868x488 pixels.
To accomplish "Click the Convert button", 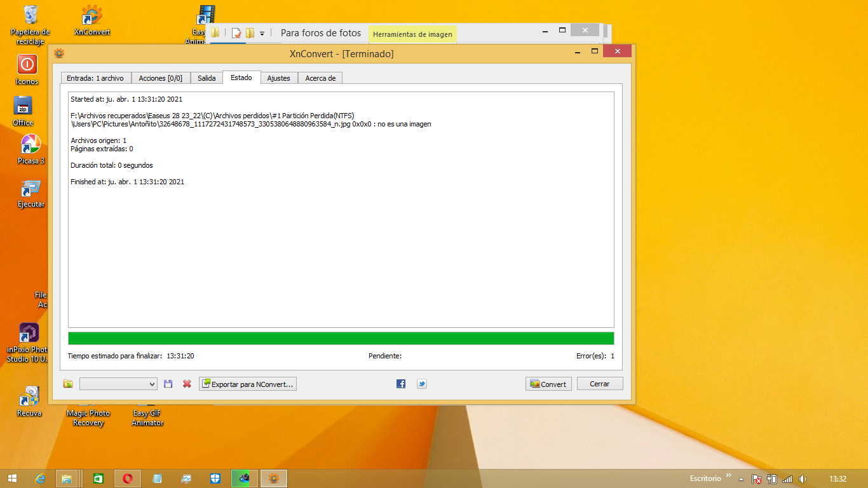I will 548,384.
